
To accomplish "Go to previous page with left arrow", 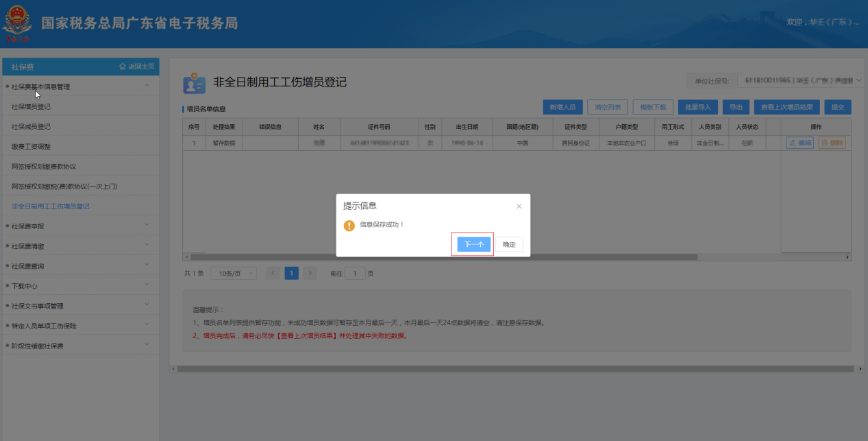I will pyautogui.click(x=273, y=273).
